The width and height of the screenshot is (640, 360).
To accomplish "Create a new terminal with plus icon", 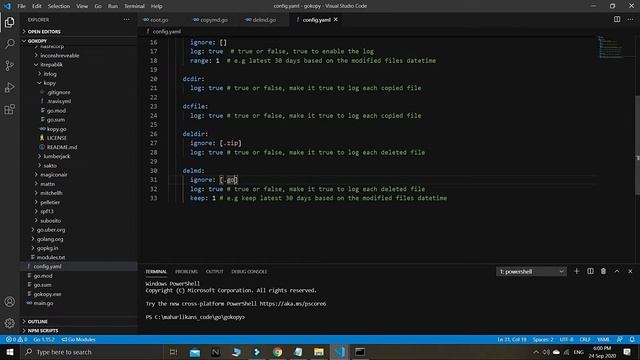I will pos(576,271).
